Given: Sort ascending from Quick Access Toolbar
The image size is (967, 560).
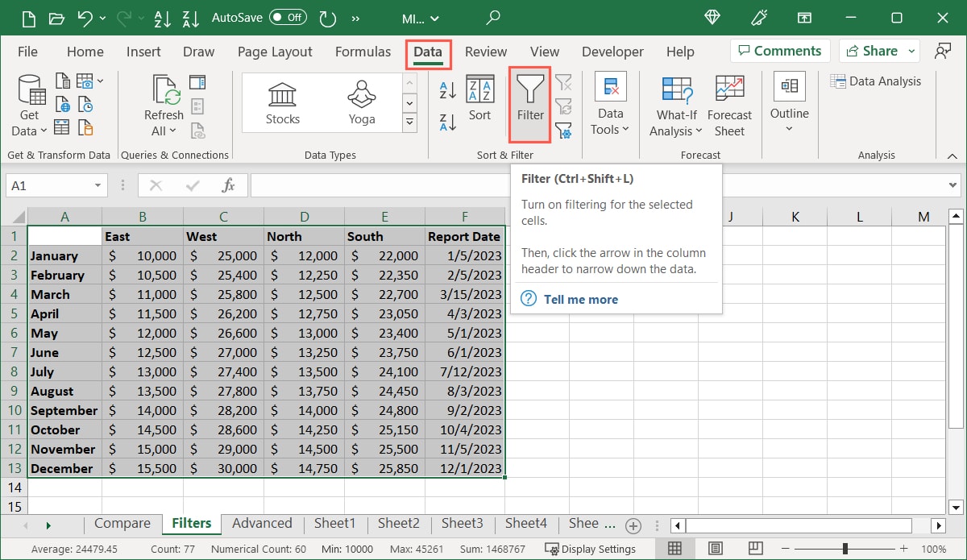Looking at the screenshot, I should pyautogui.click(x=162, y=18).
